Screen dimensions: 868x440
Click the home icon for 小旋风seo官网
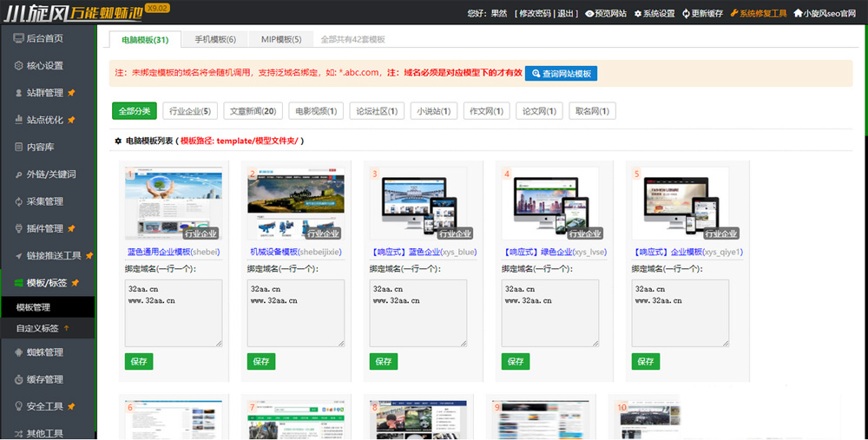click(x=798, y=14)
